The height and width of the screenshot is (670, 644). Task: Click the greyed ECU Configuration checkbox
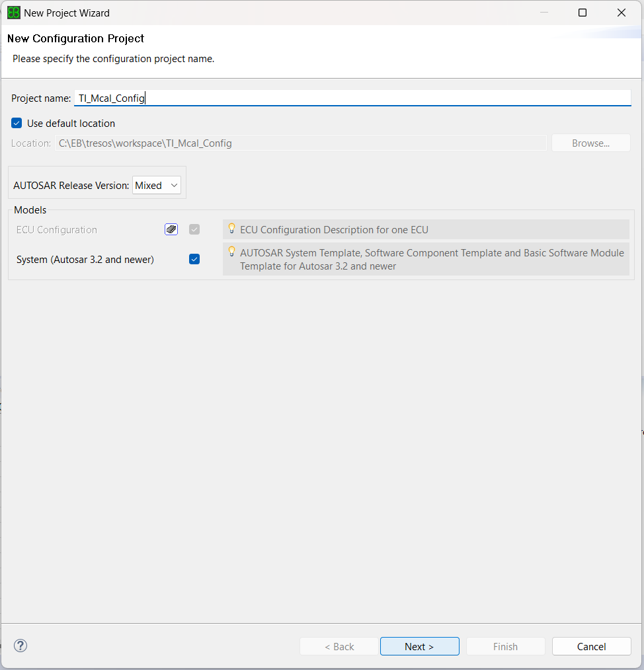pyautogui.click(x=194, y=229)
